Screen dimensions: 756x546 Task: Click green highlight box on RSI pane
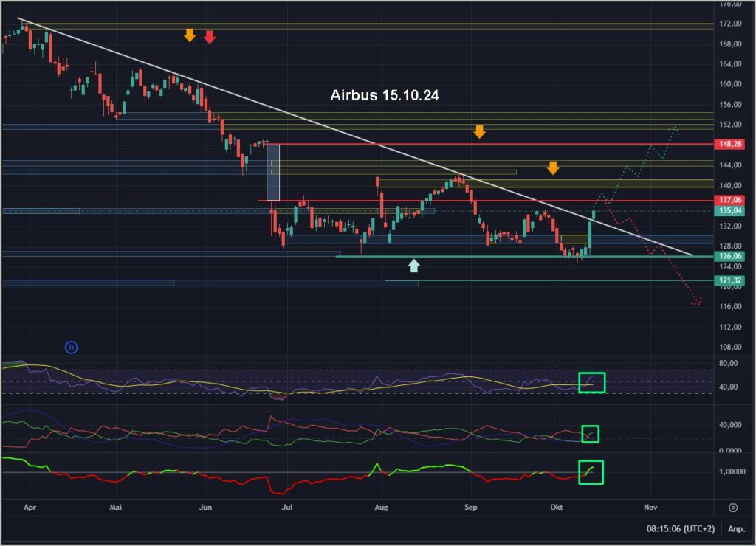[591, 382]
